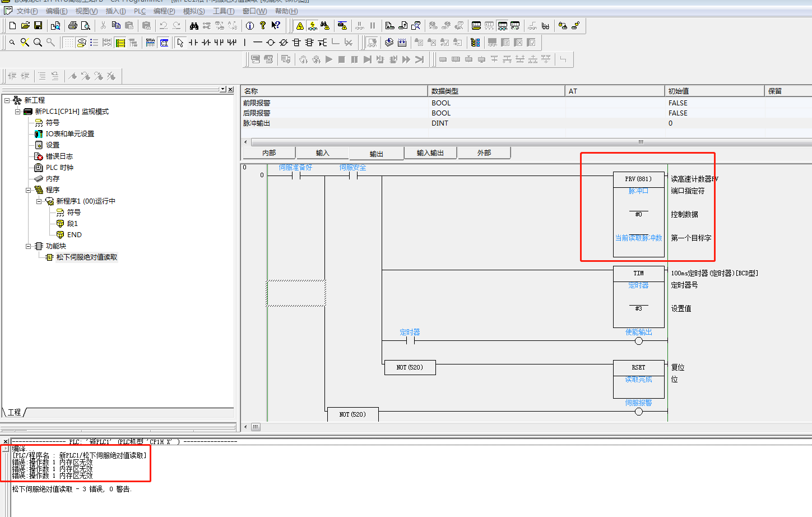Collapse the 程序 tree node
Image resolution: width=812 pixels, height=517 pixels.
28,190
